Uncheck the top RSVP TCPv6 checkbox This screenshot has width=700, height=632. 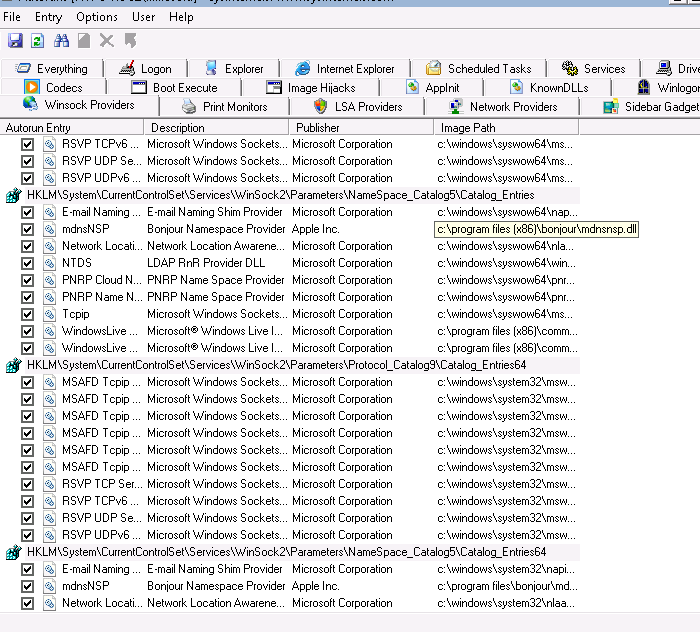[28, 145]
